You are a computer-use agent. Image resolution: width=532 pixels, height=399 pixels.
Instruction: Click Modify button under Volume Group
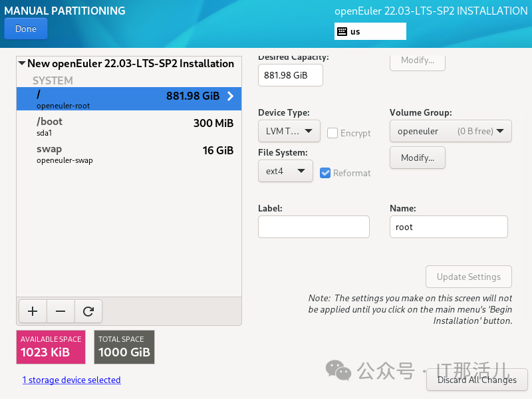(417, 158)
